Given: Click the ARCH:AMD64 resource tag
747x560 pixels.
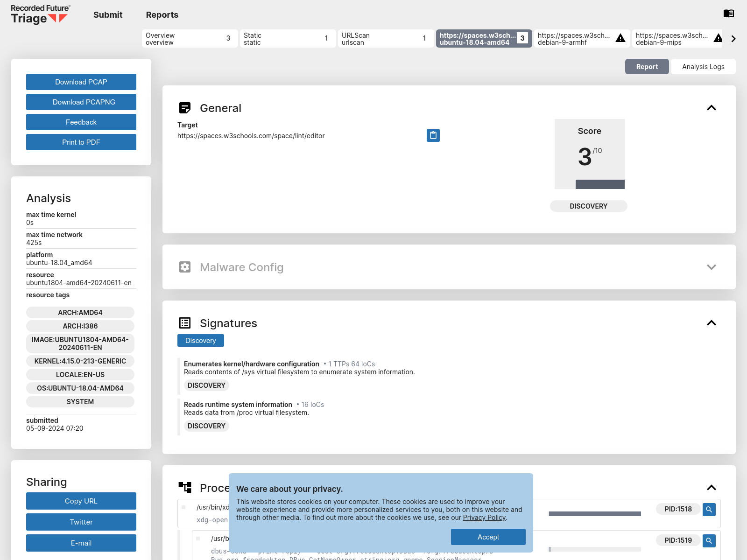Looking at the screenshot, I should click(80, 312).
